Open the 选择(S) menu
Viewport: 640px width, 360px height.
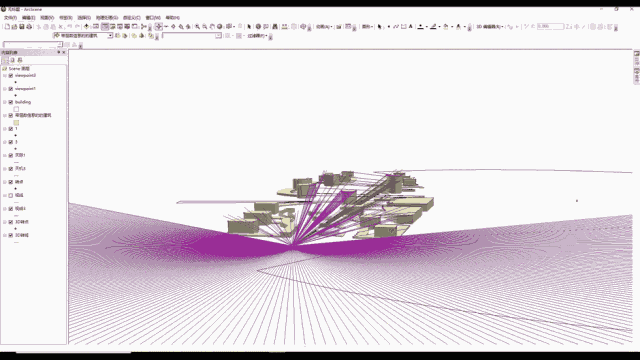click(84, 18)
